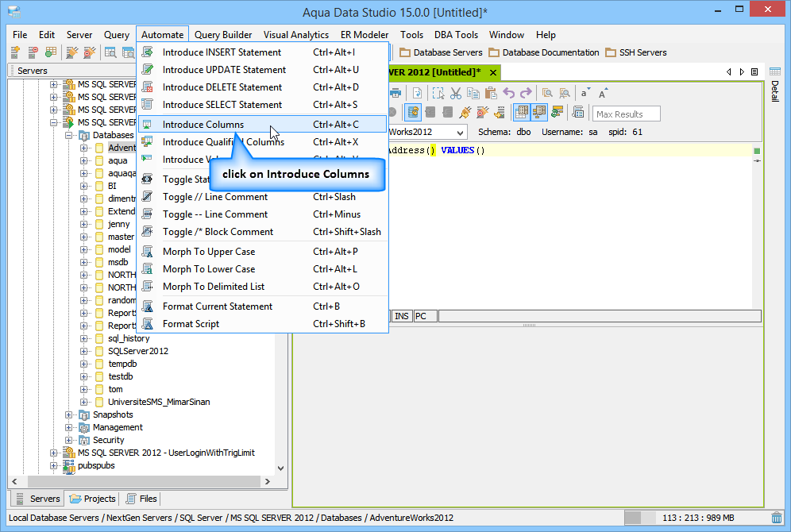Viewport: 791px width, 532px height.
Task: Click the Paste clipboard icon
Action: coord(490,93)
